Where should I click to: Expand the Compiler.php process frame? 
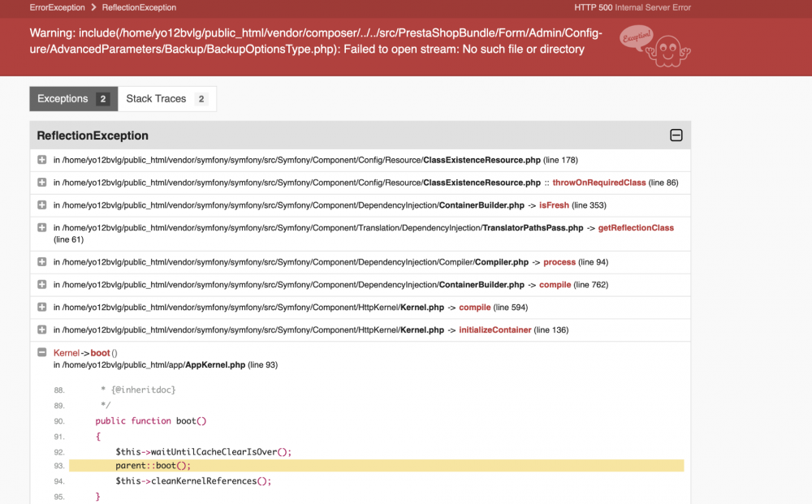pyautogui.click(x=41, y=261)
